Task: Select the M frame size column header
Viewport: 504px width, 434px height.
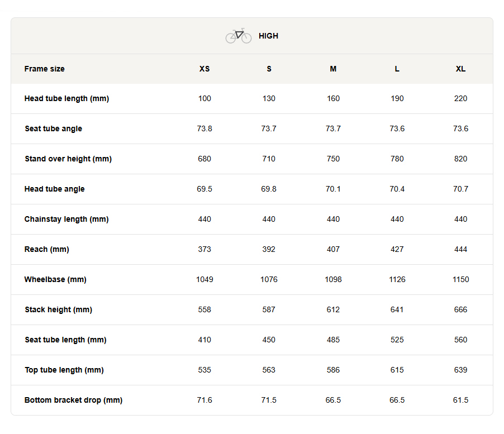Action: (x=333, y=69)
